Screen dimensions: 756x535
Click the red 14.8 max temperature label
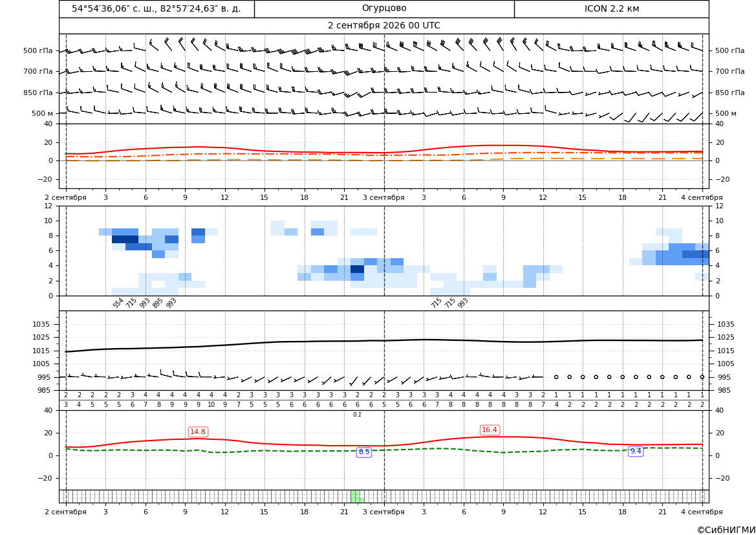click(198, 431)
